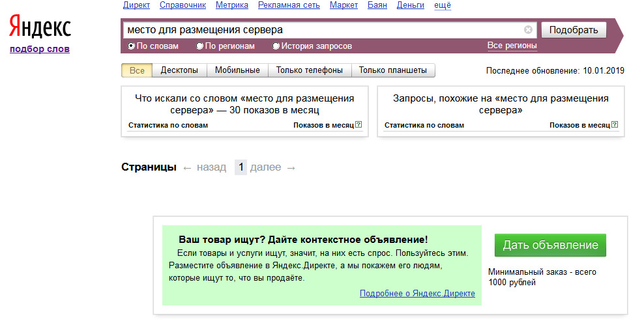Click the Минимальный заказ - всего 1000 рублей text

point(542,277)
